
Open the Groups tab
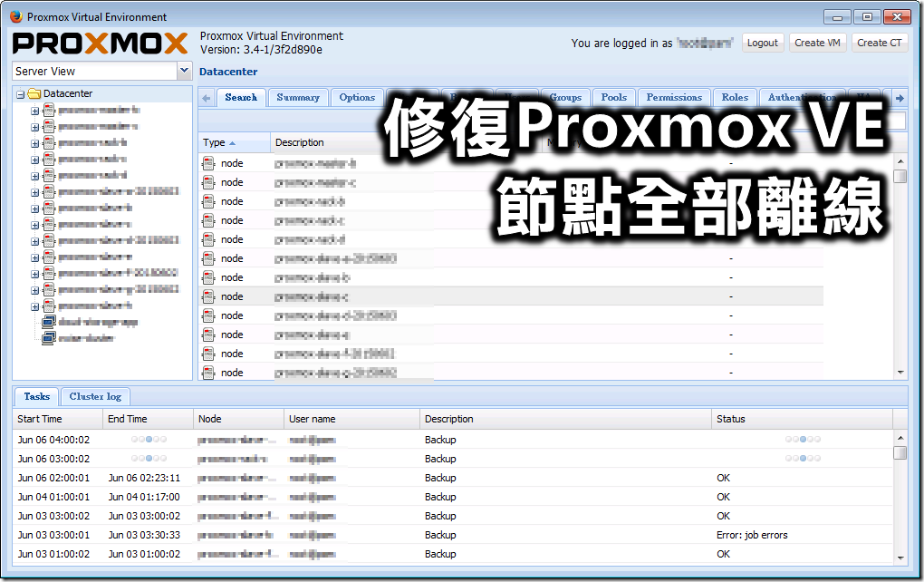(x=565, y=97)
